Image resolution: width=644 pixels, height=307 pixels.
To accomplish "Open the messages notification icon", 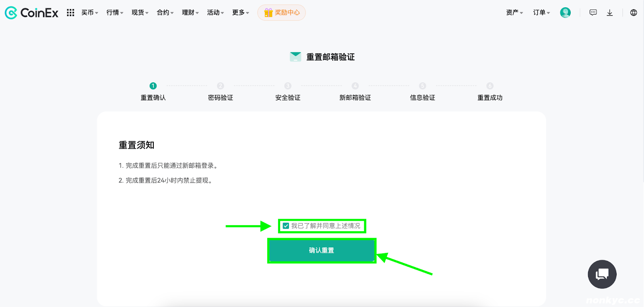I will [593, 13].
